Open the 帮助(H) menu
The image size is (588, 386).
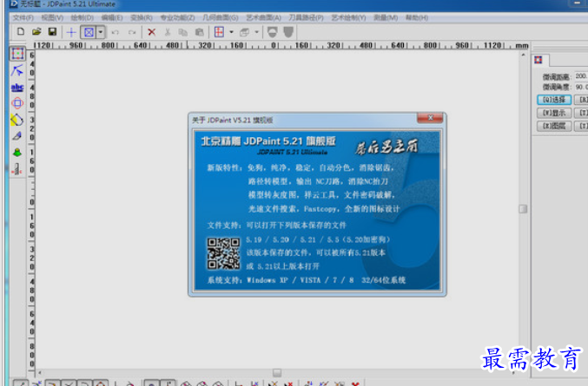[x=417, y=17]
